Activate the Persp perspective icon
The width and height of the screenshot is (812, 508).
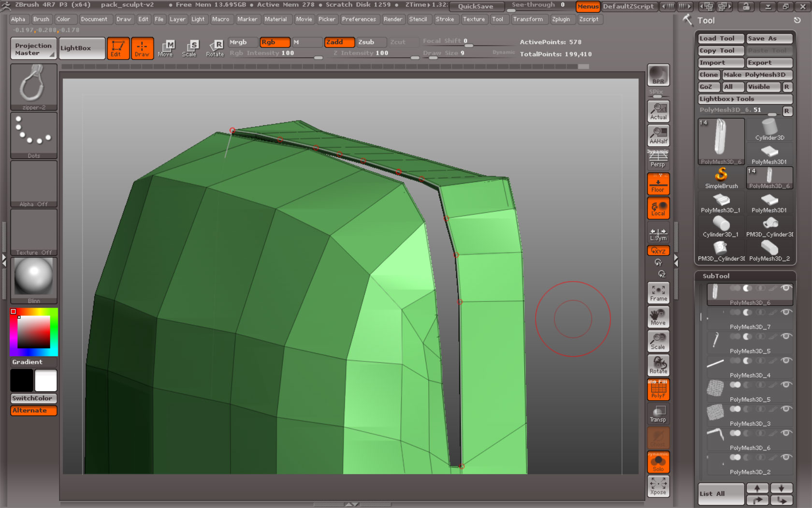[x=658, y=159]
